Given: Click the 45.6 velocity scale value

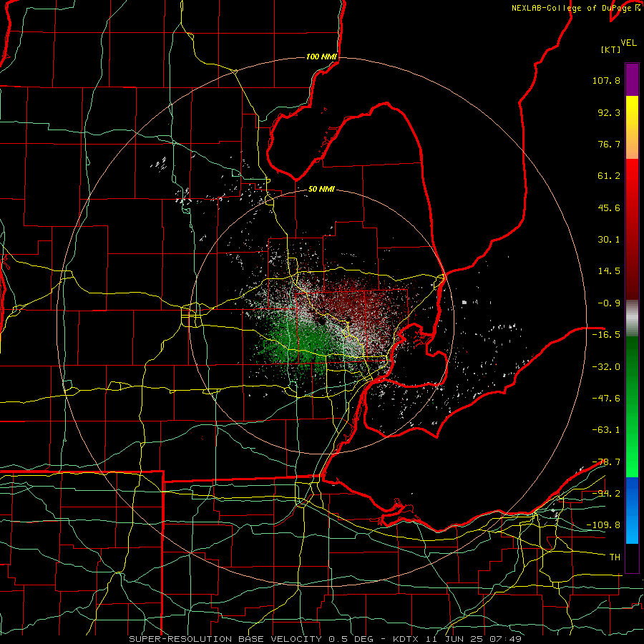Looking at the screenshot, I should (x=609, y=208).
